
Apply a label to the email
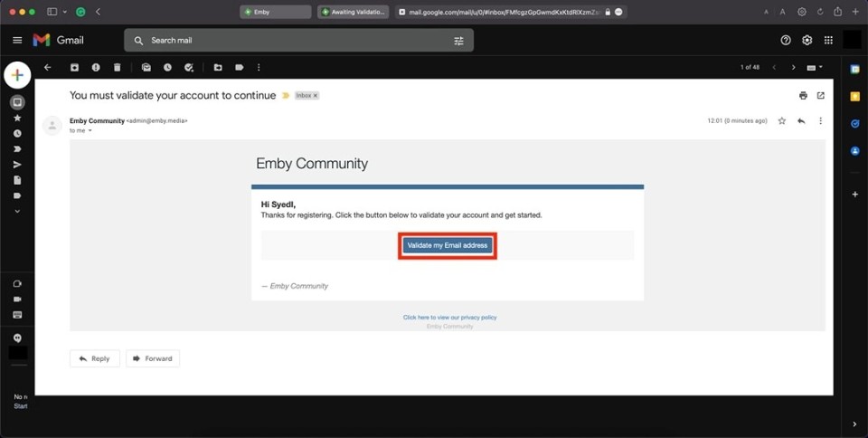pos(239,67)
